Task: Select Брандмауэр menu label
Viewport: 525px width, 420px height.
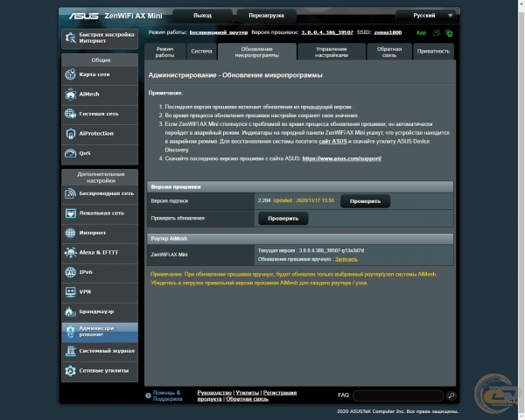Action: click(x=96, y=311)
